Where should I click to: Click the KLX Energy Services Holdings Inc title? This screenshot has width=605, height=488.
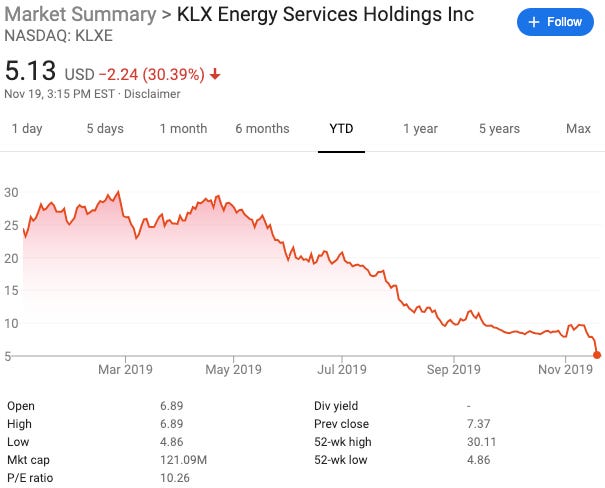325,15
